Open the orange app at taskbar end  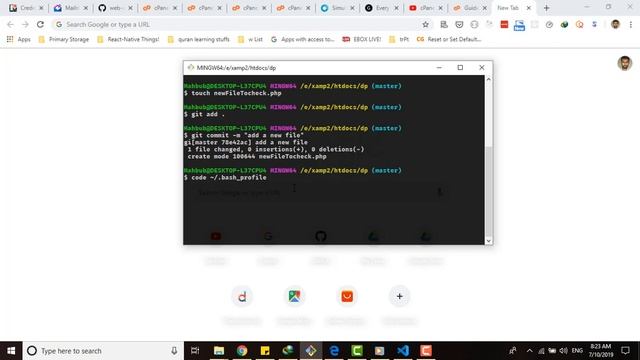pyautogui.click(x=426, y=351)
